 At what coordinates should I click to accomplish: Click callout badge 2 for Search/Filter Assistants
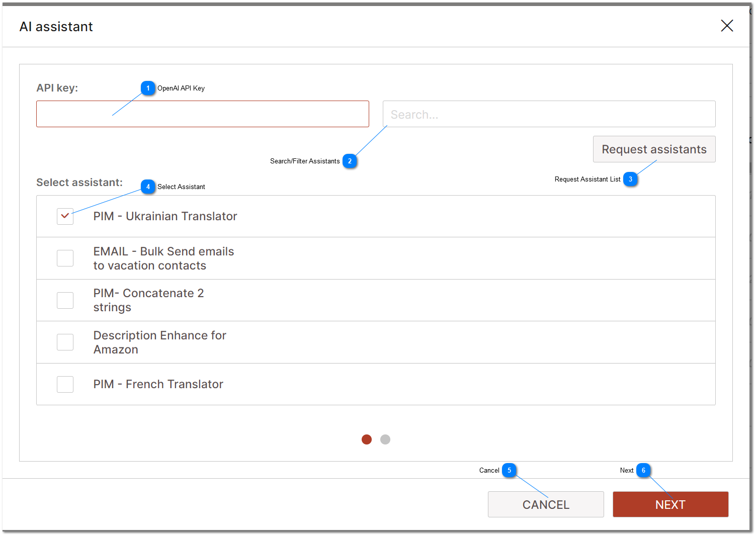[x=350, y=161]
